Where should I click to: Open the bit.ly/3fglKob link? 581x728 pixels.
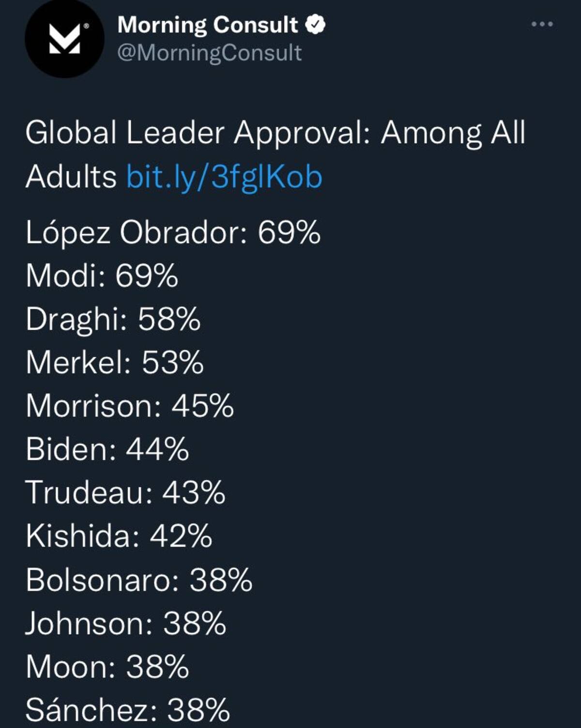224,176
